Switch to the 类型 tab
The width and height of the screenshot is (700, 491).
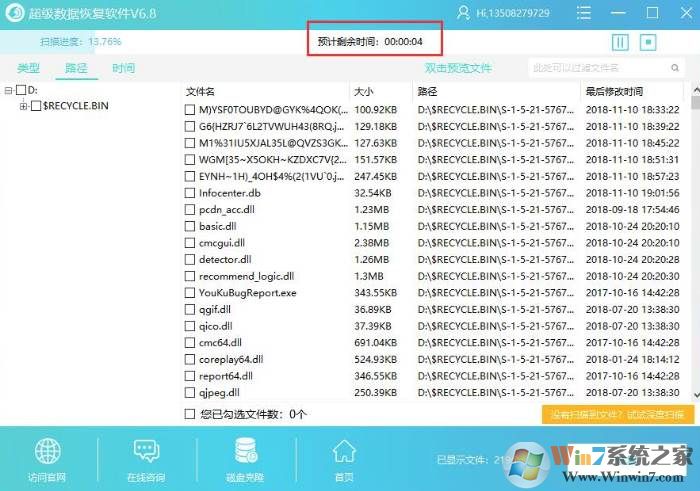pos(29,68)
